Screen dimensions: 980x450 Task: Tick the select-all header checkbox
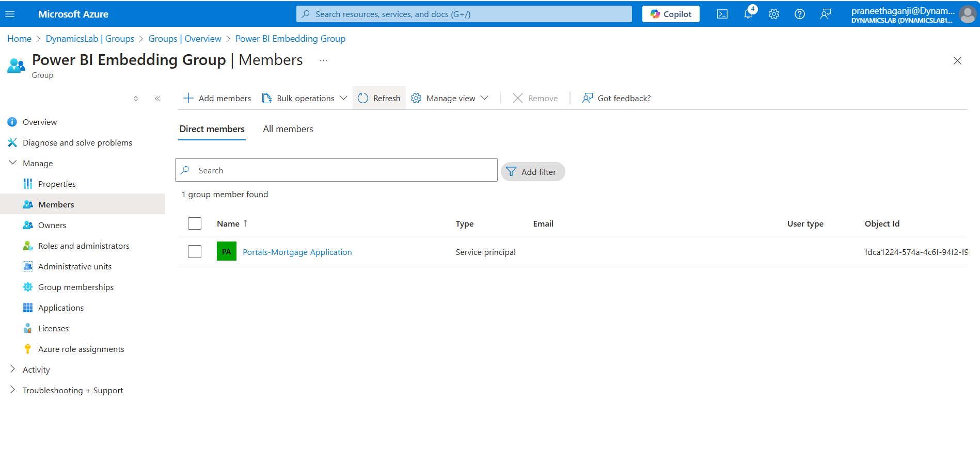195,223
